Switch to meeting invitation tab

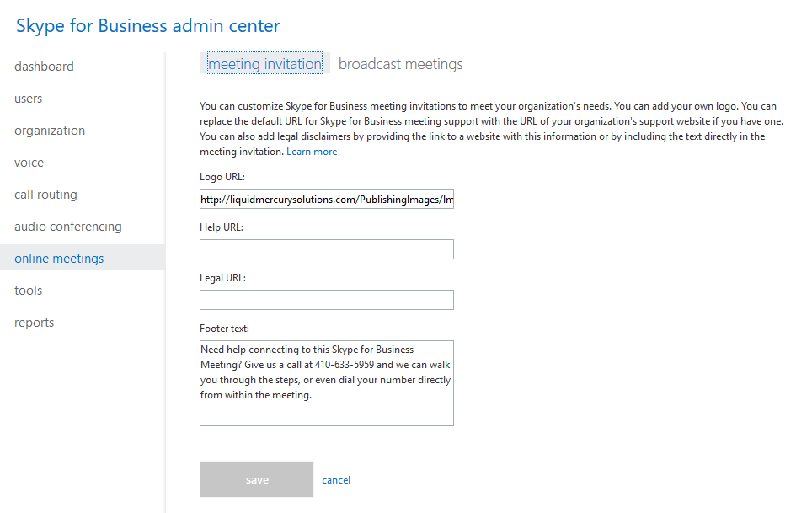click(264, 63)
